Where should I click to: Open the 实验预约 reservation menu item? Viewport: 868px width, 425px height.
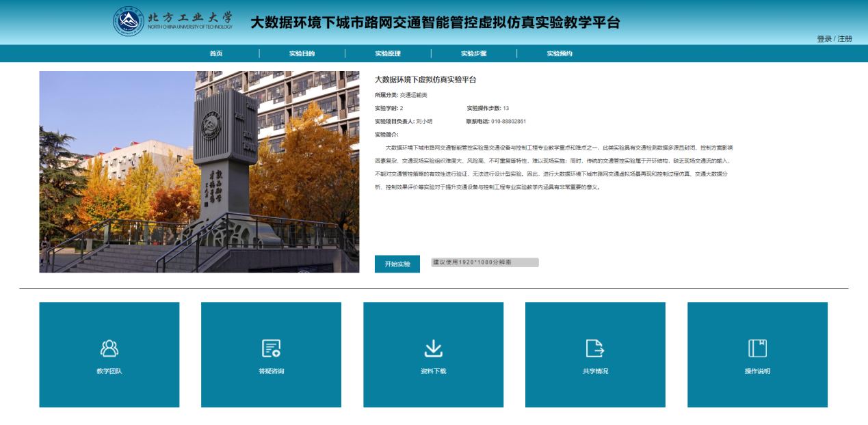click(559, 53)
